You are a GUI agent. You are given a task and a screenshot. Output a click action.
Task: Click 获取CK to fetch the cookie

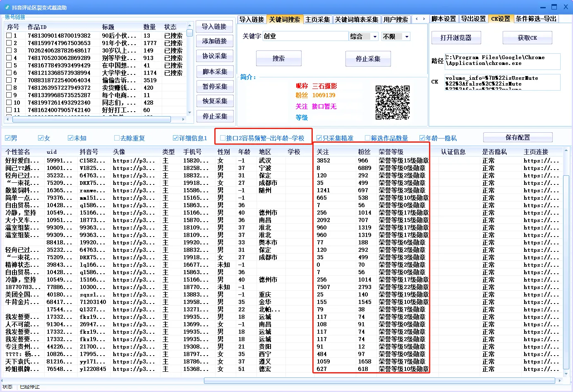pyautogui.click(x=527, y=38)
